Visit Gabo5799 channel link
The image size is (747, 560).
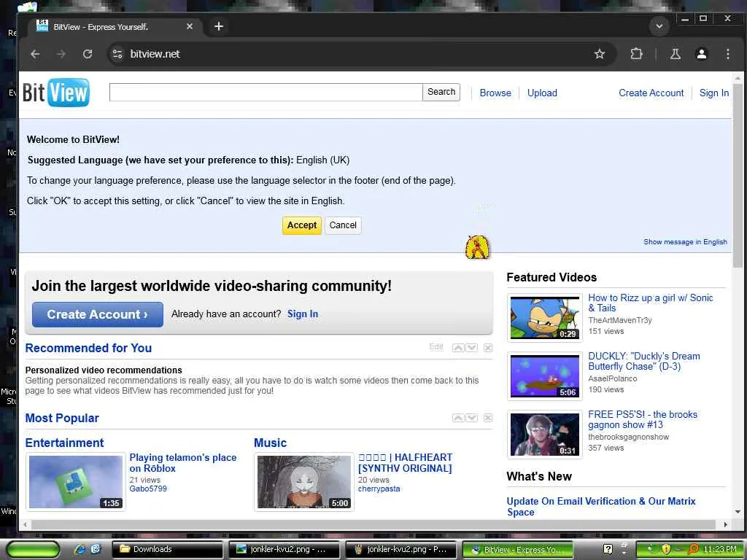coord(148,489)
